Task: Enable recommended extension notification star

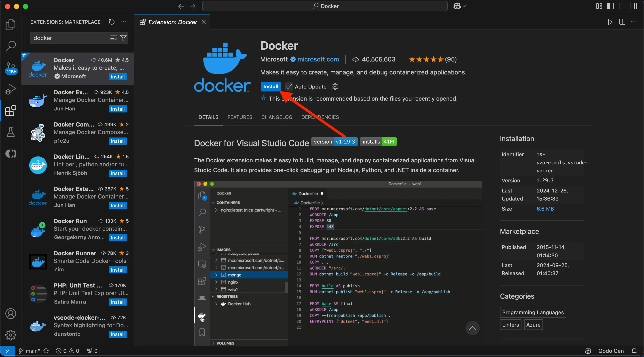Action: pos(263,98)
